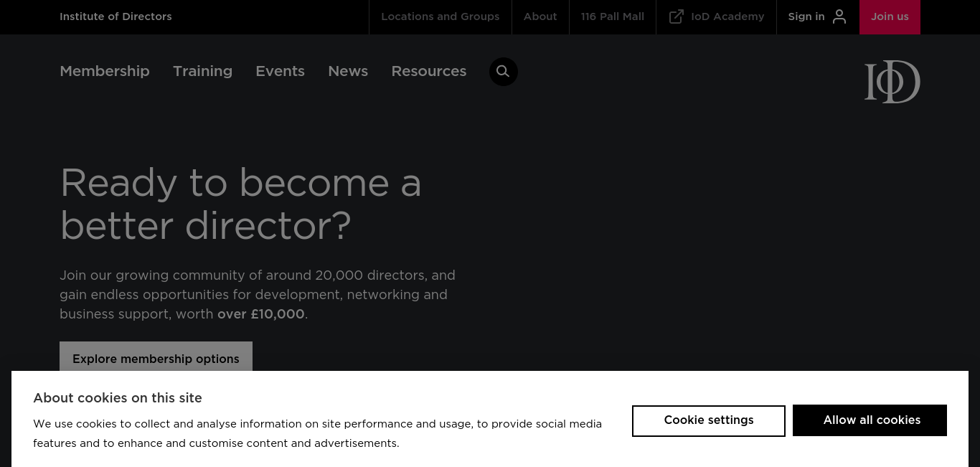Click the 'Ready to become a better director?' heading
Image resolution: width=980 pixels, height=467 pixels.
[240, 204]
